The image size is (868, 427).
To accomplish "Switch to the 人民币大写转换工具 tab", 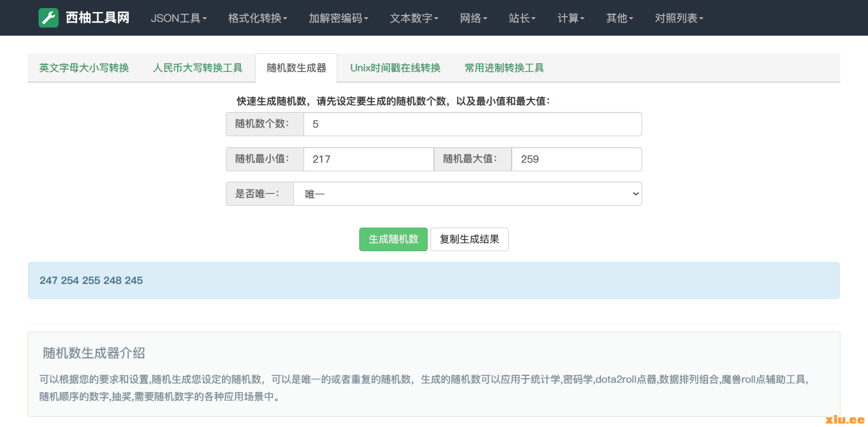I will [198, 68].
